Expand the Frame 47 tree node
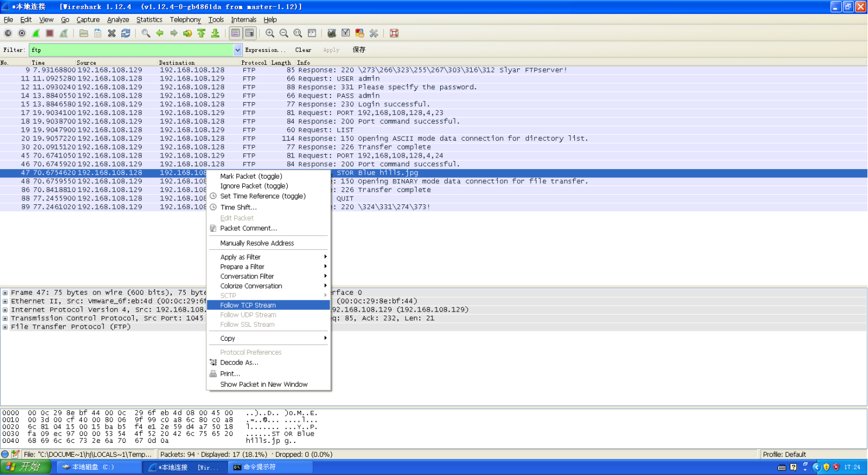The width and height of the screenshot is (868, 475). tap(5, 293)
